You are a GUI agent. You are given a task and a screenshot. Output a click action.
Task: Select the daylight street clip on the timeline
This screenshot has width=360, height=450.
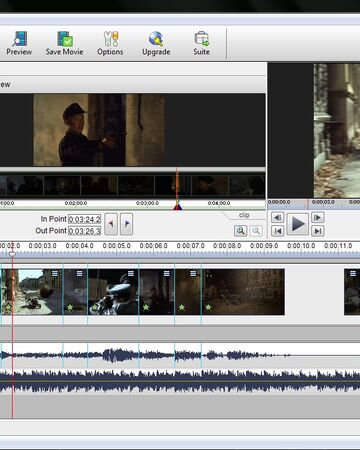(32, 292)
